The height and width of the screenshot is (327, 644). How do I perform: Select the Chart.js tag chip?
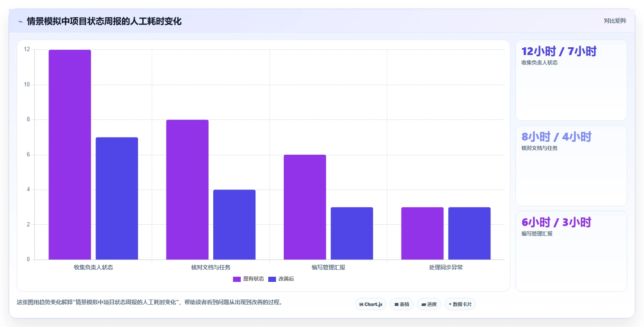pos(371,304)
